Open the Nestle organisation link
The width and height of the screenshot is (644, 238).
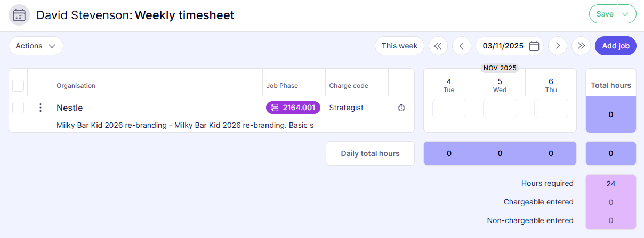70,108
